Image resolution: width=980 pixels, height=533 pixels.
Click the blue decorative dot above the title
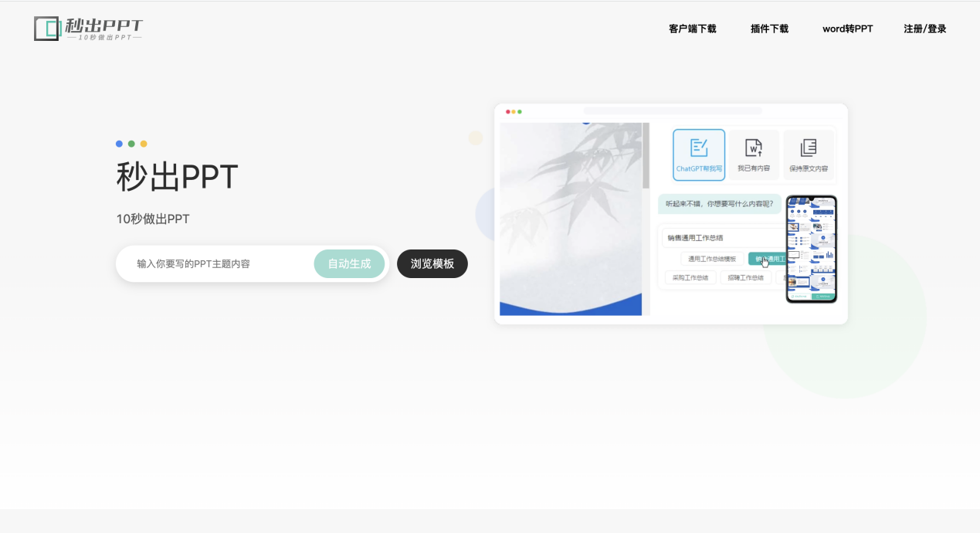click(119, 143)
